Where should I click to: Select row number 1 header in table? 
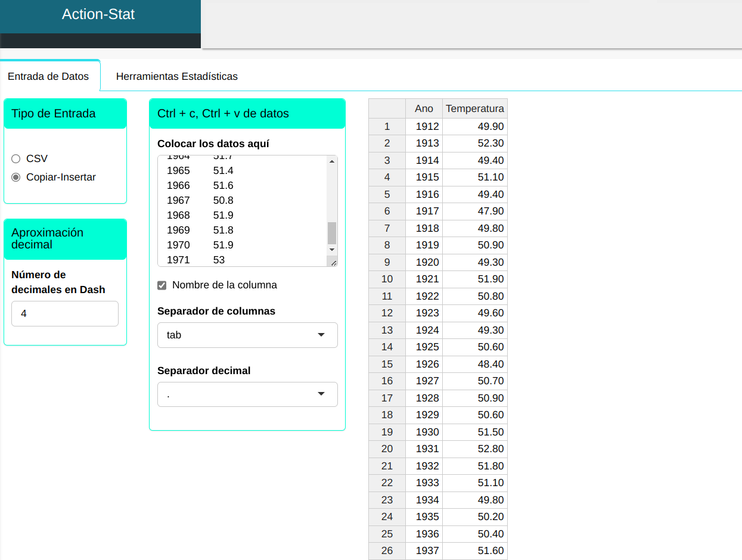click(387, 126)
